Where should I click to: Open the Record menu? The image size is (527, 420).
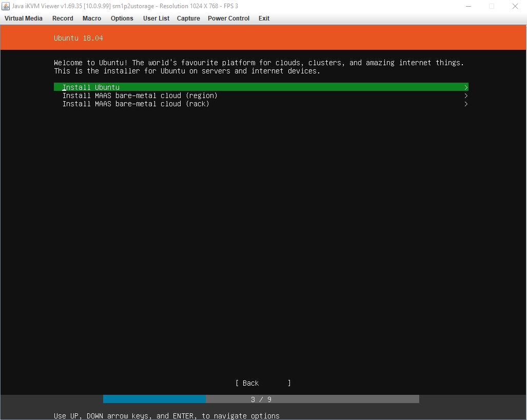[x=63, y=18]
